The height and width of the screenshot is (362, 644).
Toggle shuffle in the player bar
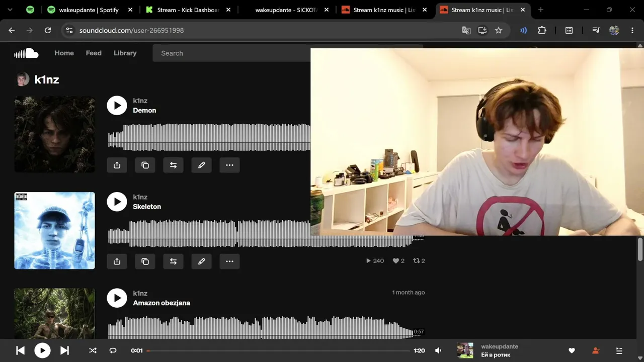pyautogui.click(x=93, y=350)
